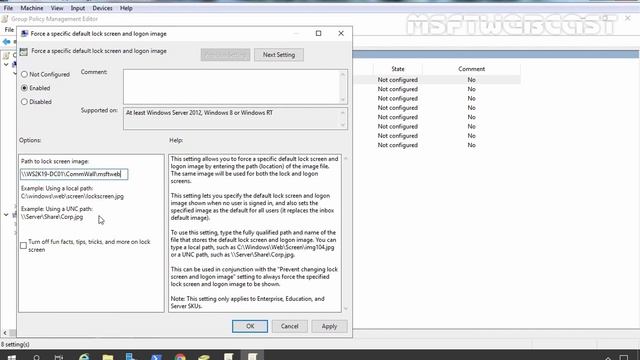Open the Help menu
640x360 pixels.
(126, 8)
